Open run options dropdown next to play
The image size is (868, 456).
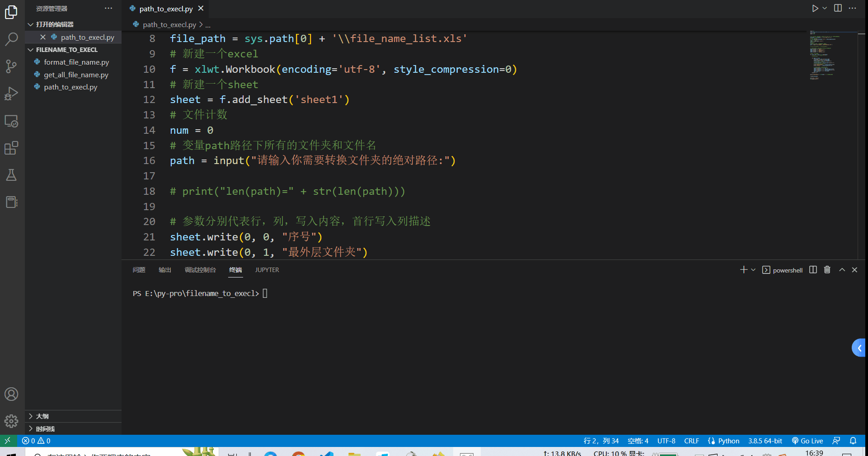[825, 8]
